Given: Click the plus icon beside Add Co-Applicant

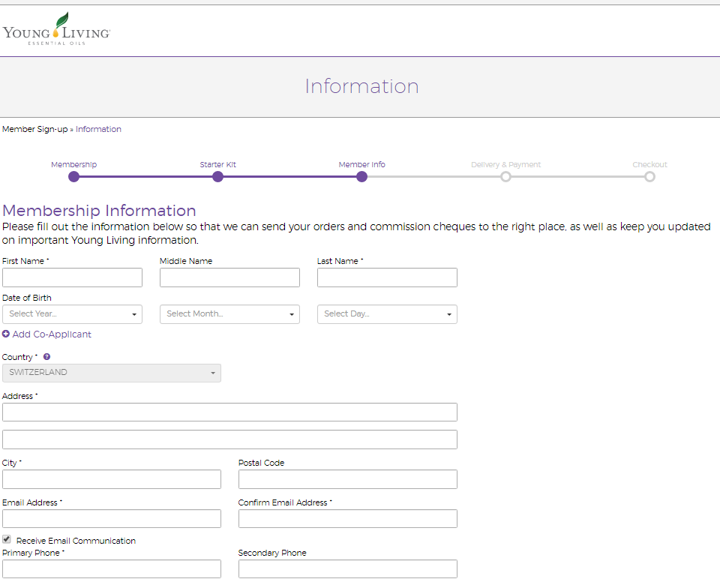Looking at the screenshot, I should [6, 334].
